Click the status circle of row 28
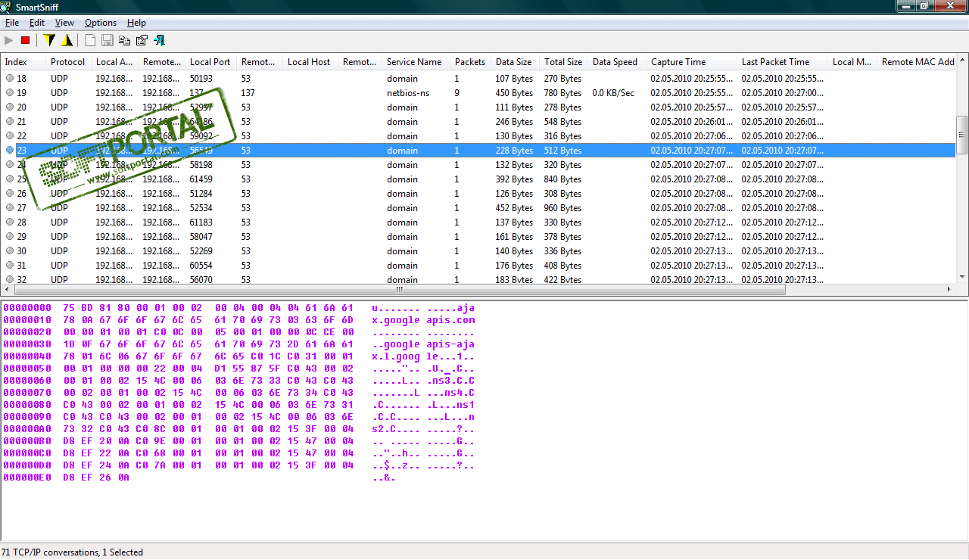The width and height of the screenshot is (969, 560). (10, 222)
